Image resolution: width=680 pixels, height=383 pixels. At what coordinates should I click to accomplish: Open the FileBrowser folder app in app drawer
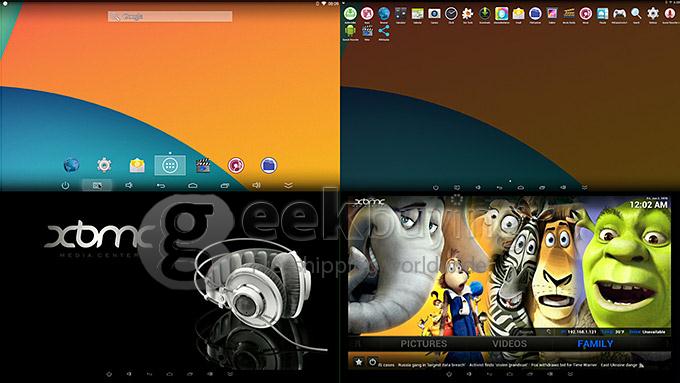[535, 14]
